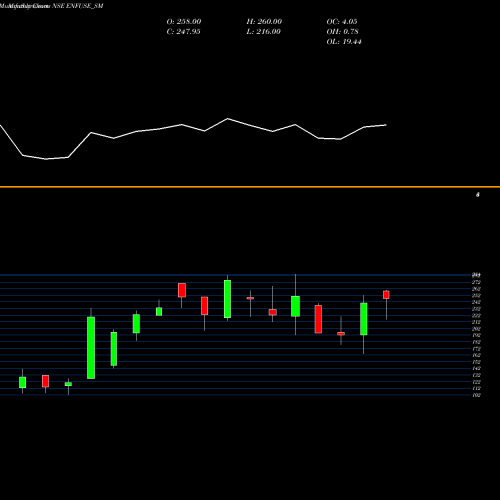Click the 142 price axis label
Viewport: 500px width, 500px height.
coord(476,368)
